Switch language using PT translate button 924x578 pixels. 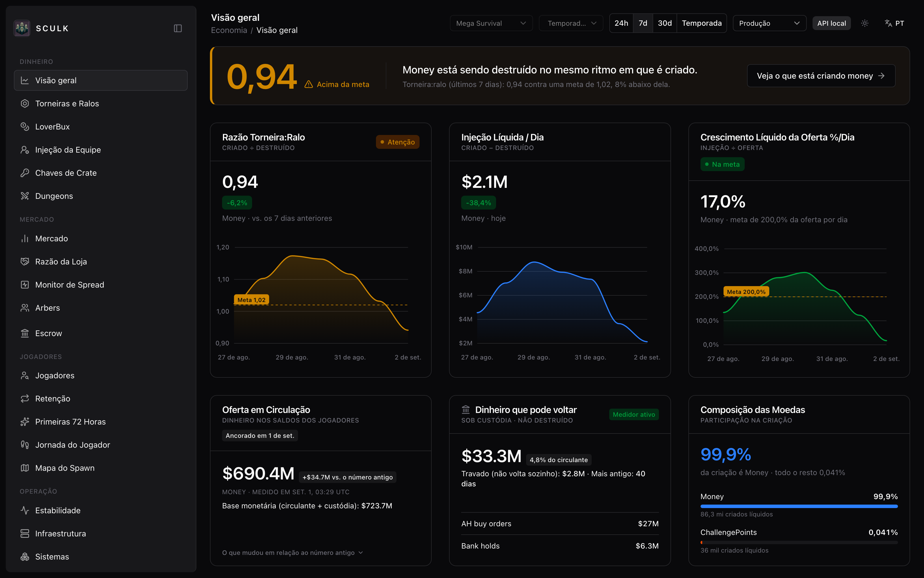pos(894,23)
